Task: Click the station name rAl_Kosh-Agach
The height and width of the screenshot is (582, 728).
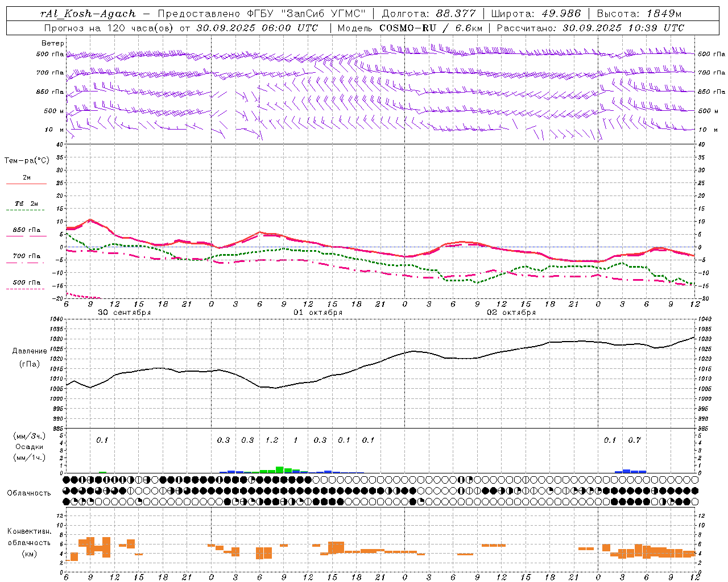Action: 88,14
